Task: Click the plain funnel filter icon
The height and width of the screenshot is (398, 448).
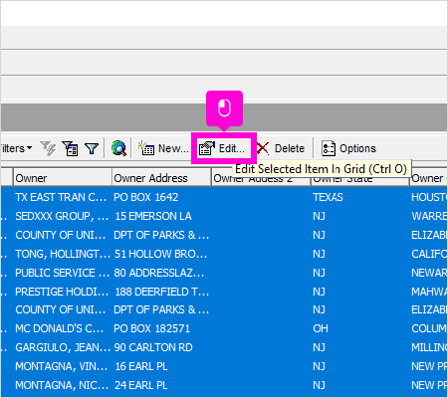Action: pos(91,148)
